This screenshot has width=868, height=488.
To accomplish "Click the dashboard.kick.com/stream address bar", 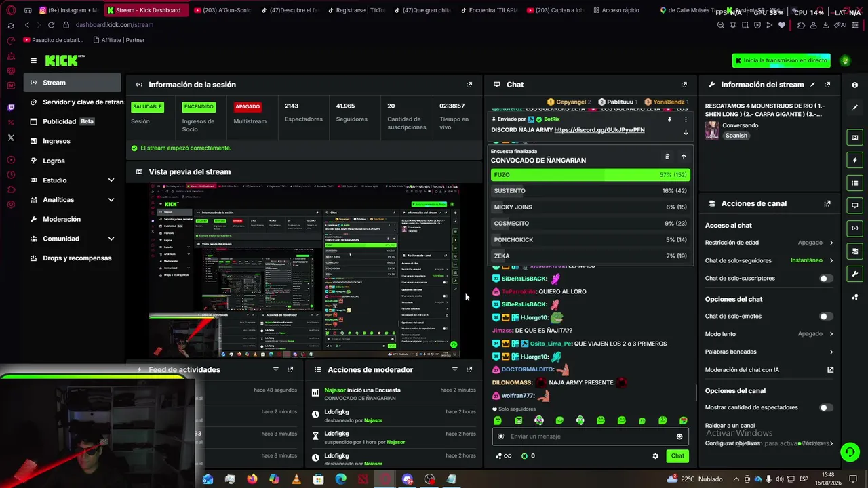I will [115, 25].
